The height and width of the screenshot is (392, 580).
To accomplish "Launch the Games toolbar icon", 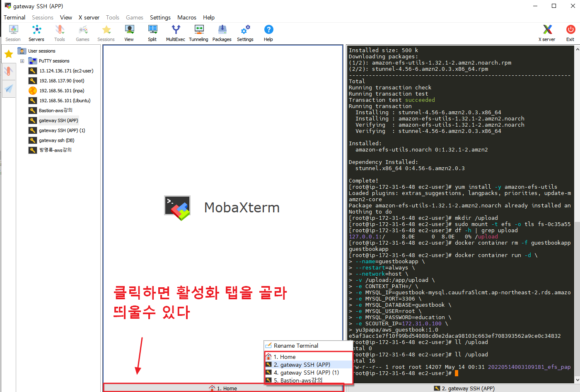I will click(x=83, y=33).
